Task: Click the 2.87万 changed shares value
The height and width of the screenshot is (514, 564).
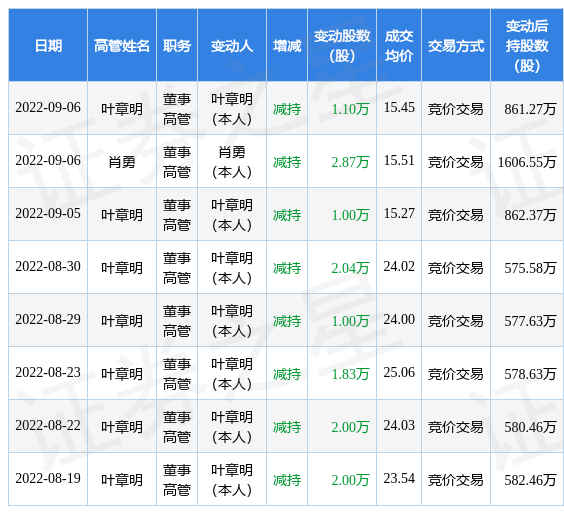Action: click(350, 162)
